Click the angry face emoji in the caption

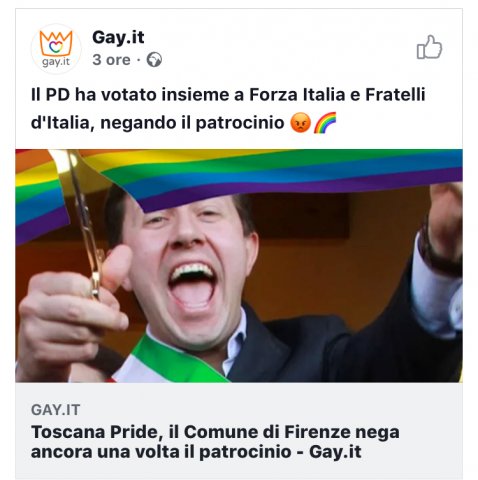click(x=301, y=123)
